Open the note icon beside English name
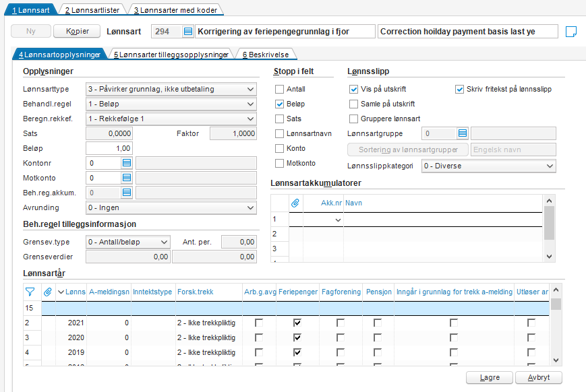The image size is (586, 392). tap(570, 32)
